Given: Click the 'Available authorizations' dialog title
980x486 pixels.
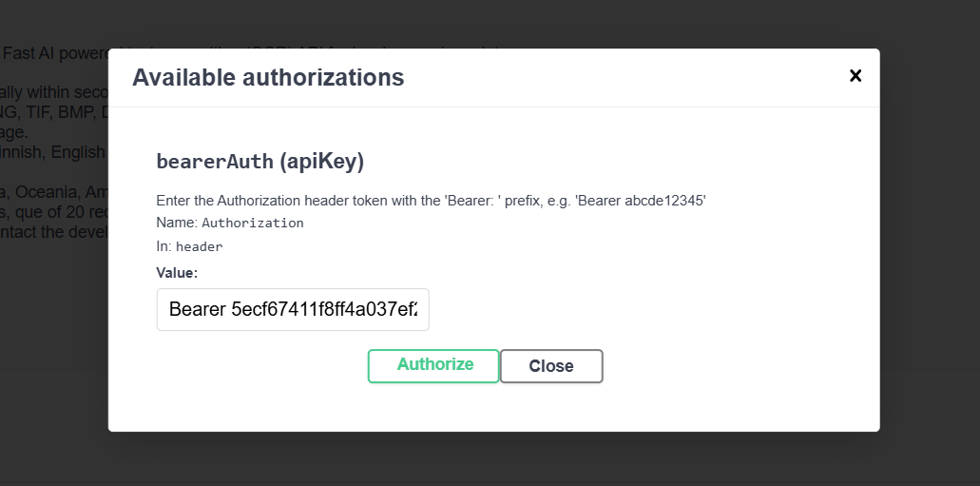Looking at the screenshot, I should tap(268, 78).
